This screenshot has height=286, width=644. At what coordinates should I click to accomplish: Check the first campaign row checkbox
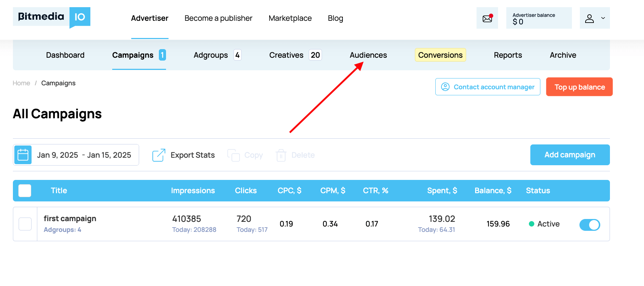click(x=25, y=224)
